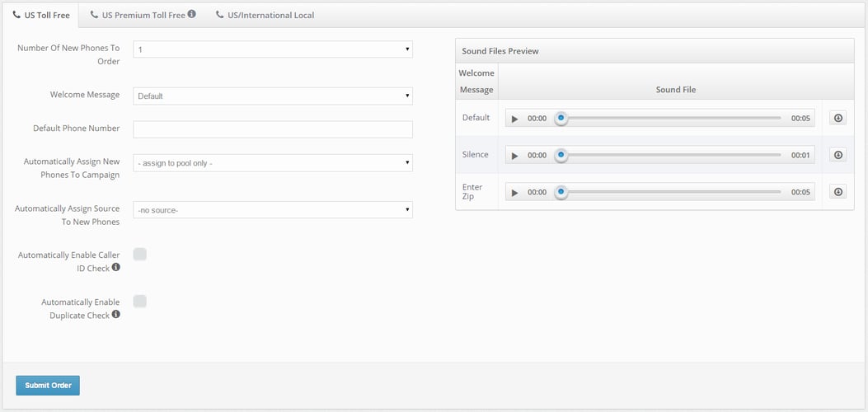Viewport: 868px width, 412px height.
Task: Download the Enter Zip sound file
Action: point(838,192)
